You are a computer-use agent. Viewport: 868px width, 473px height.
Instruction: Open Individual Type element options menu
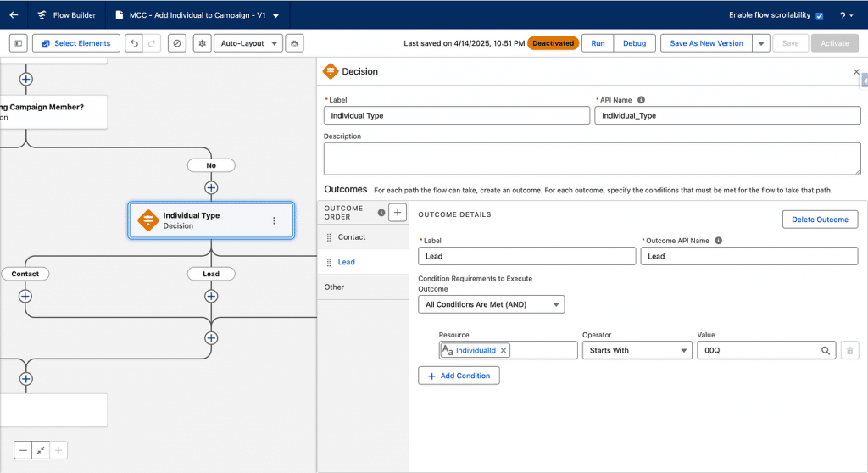pyautogui.click(x=274, y=220)
